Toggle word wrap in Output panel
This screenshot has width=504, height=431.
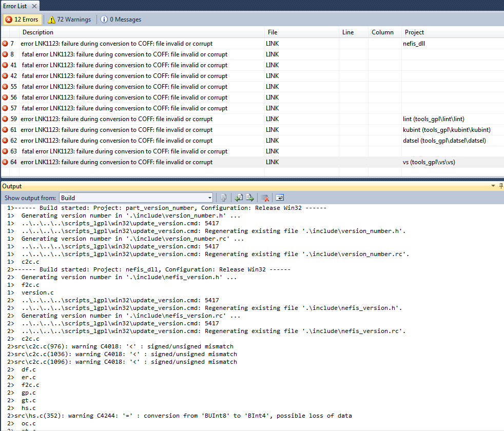pyautogui.click(x=280, y=198)
